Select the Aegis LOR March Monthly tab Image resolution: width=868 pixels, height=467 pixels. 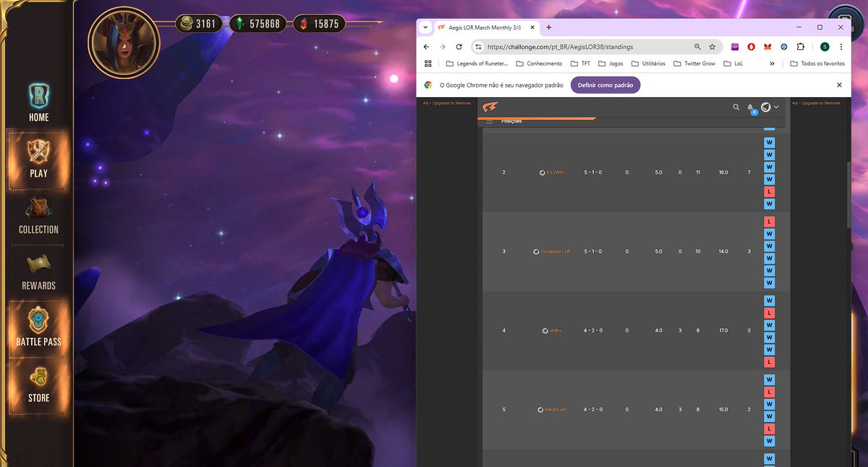pos(485,28)
